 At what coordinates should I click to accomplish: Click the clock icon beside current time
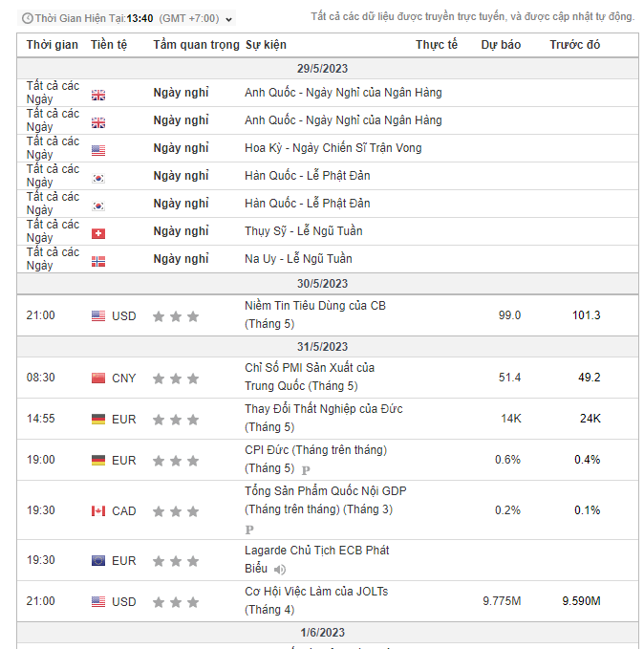28,18
